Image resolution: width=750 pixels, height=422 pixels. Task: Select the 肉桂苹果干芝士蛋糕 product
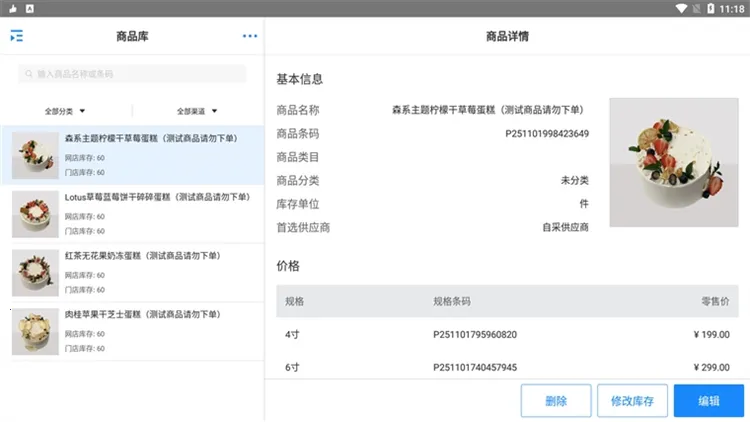click(132, 332)
